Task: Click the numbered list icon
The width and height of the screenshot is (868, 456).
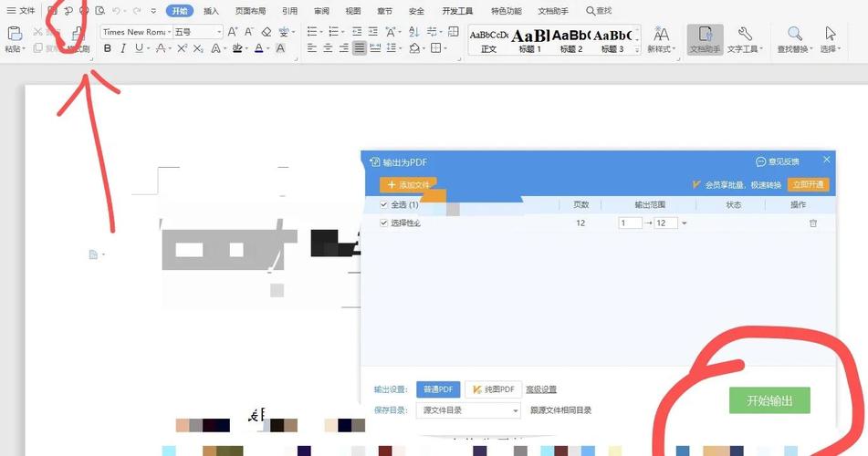Action: coord(333,32)
